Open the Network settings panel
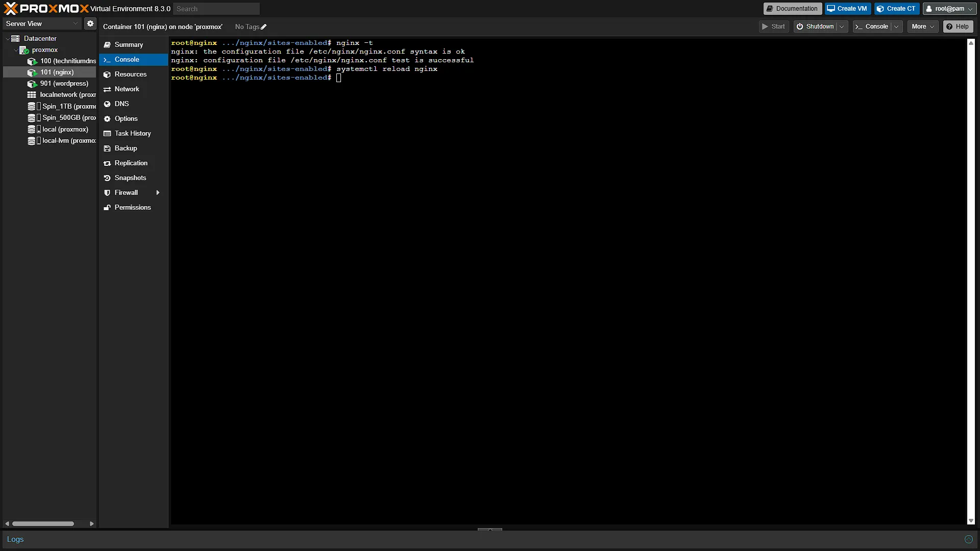The image size is (980, 551). (133, 89)
